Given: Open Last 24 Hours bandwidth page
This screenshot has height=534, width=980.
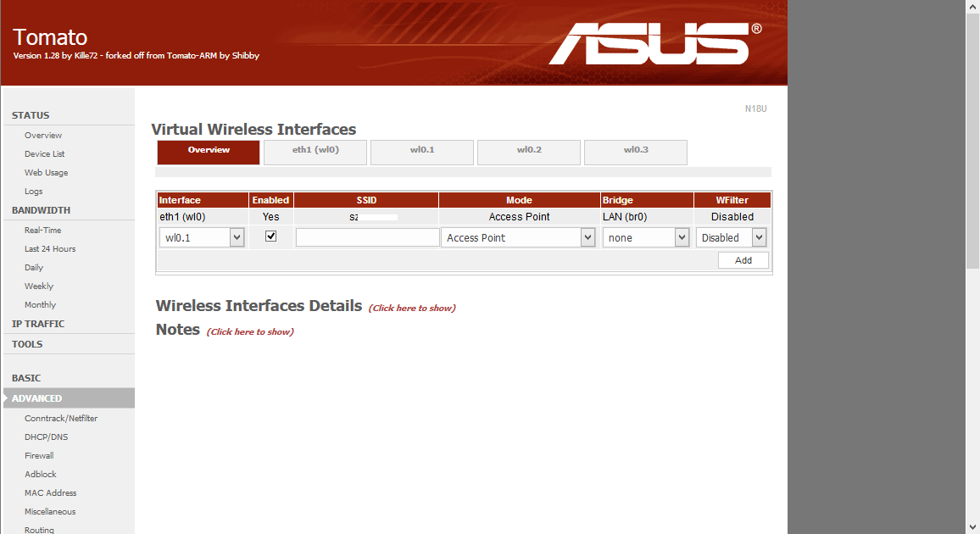Looking at the screenshot, I should point(50,249).
